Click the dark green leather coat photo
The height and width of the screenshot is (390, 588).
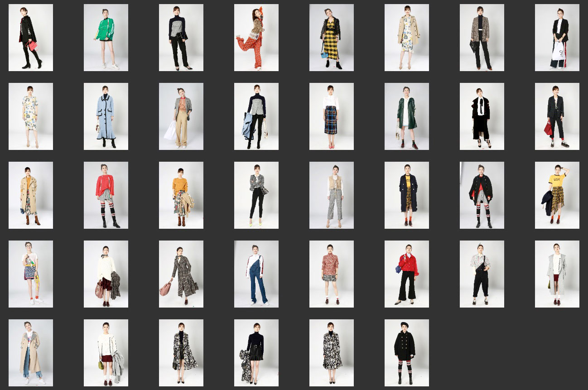[x=406, y=116]
